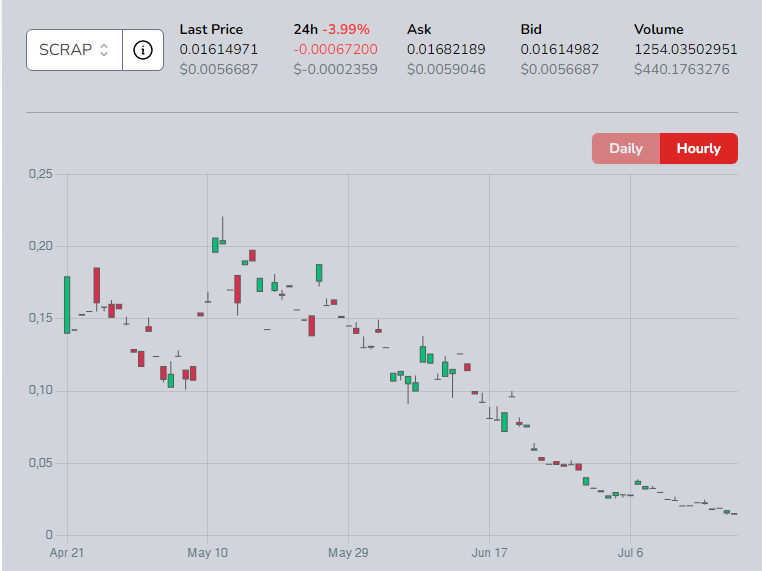The image size is (762, 571).
Task: Click the Jul 6 date axis label
Action: (630, 553)
